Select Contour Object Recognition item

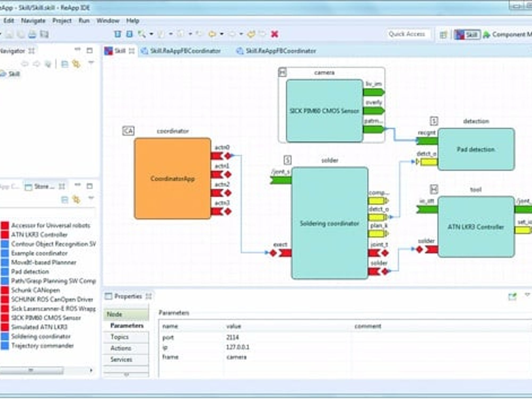tap(49, 244)
